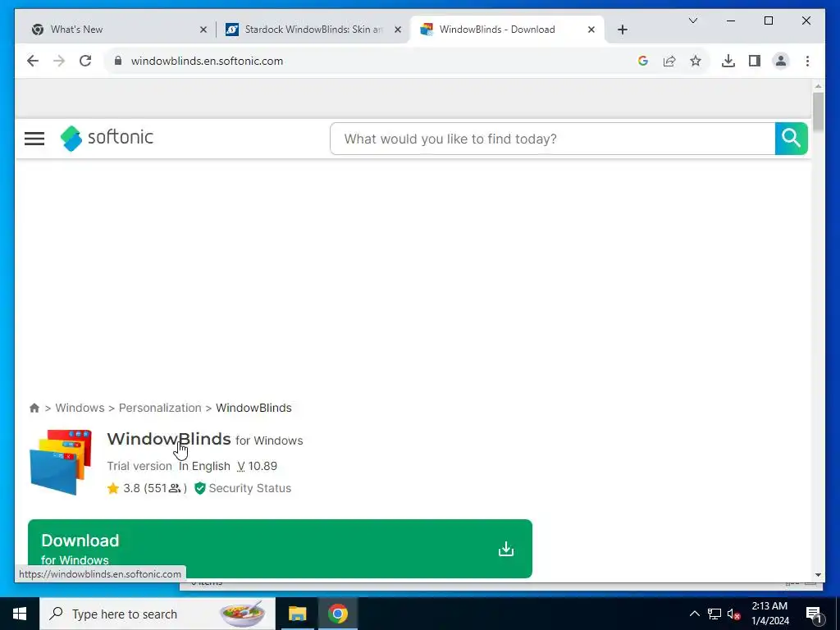840x630 pixels.
Task: Open Chrome three-dot menu
Action: pyautogui.click(x=807, y=61)
